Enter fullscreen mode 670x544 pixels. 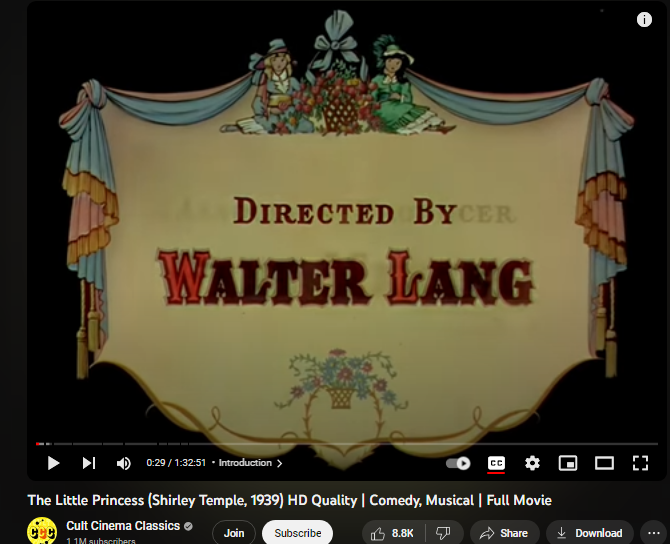(x=640, y=463)
